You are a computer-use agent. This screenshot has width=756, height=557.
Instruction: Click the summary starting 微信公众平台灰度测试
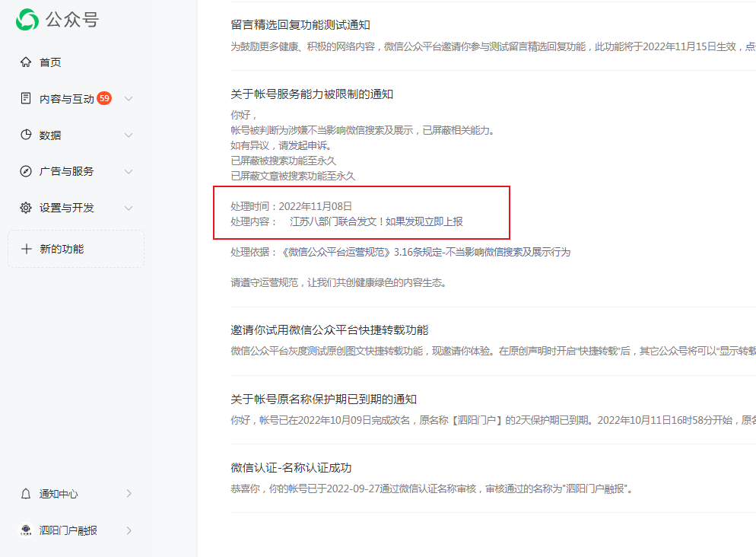pyautogui.click(x=494, y=351)
